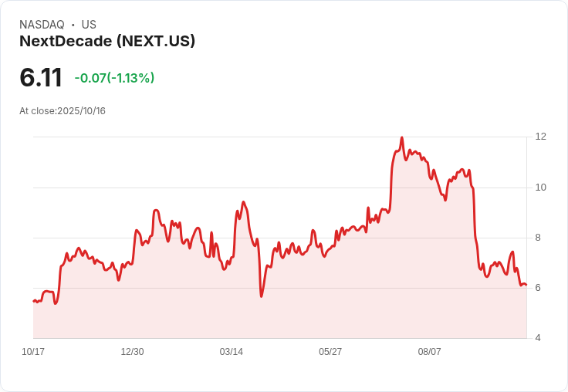
Task: Click the NASDAQ exchange label
Action: [42, 25]
